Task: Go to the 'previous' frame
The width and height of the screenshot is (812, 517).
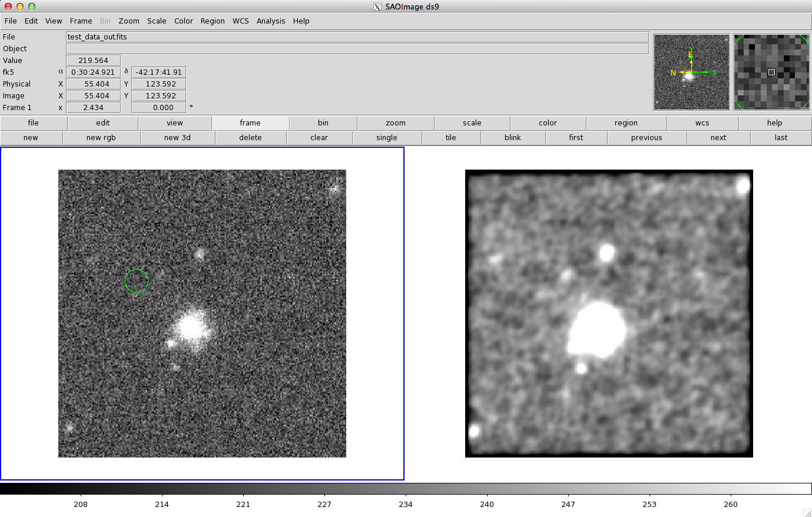Action: click(647, 138)
